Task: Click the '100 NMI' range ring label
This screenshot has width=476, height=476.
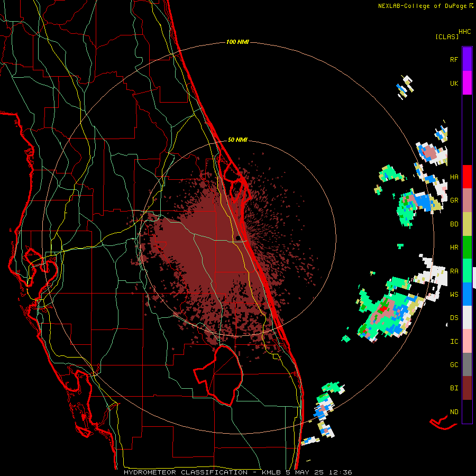Action: click(237, 42)
